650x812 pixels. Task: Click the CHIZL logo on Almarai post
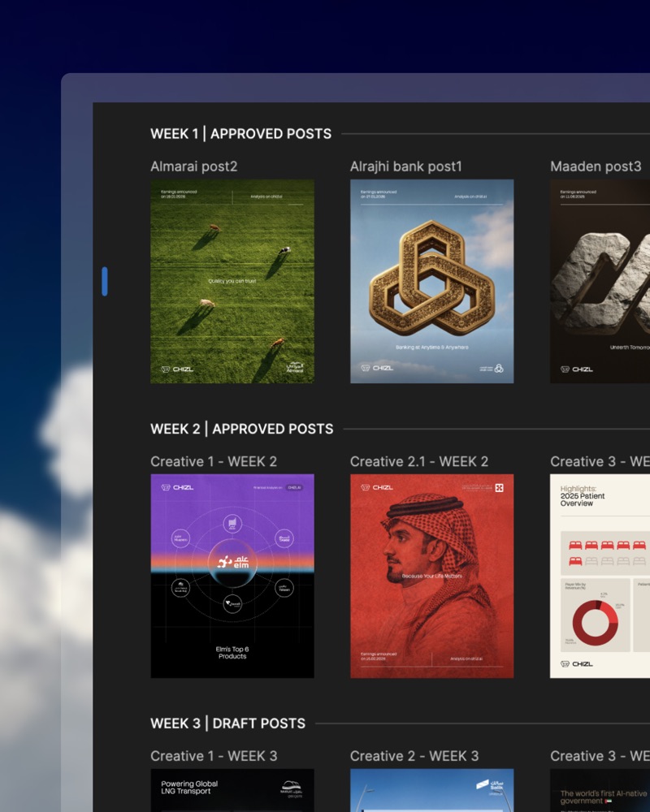click(177, 369)
